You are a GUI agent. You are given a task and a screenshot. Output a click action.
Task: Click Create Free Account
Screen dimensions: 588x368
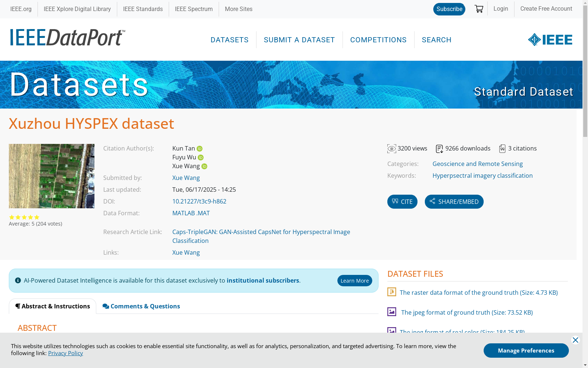tap(546, 9)
